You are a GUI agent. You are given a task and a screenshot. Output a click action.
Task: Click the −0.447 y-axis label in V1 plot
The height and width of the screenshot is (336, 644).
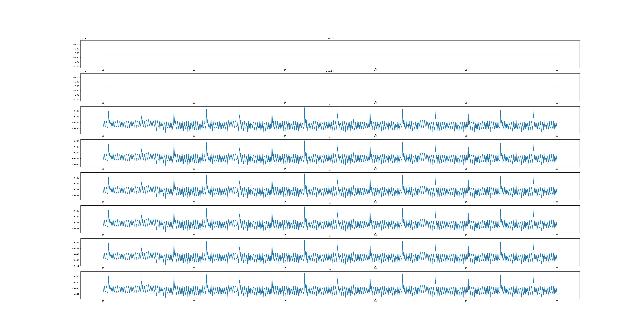(x=76, y=111)
